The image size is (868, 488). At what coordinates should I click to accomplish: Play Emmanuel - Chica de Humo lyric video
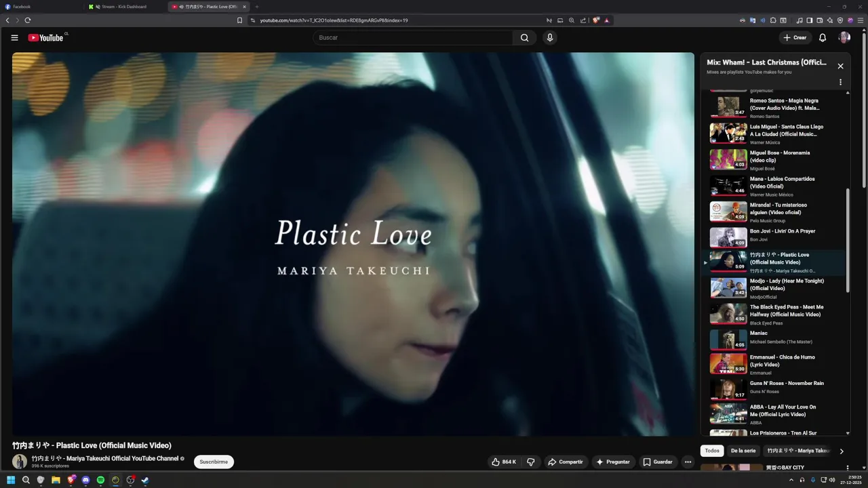(773, 364)
